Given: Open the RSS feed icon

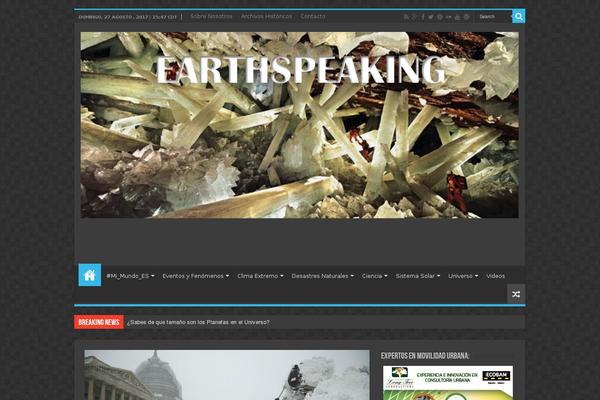Looking at the screenshot, I should (406, 17).
